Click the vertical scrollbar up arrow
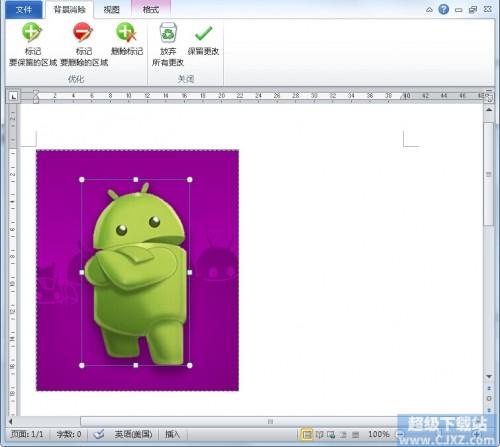This screenshot has height=447, width=500. [489, 110]
